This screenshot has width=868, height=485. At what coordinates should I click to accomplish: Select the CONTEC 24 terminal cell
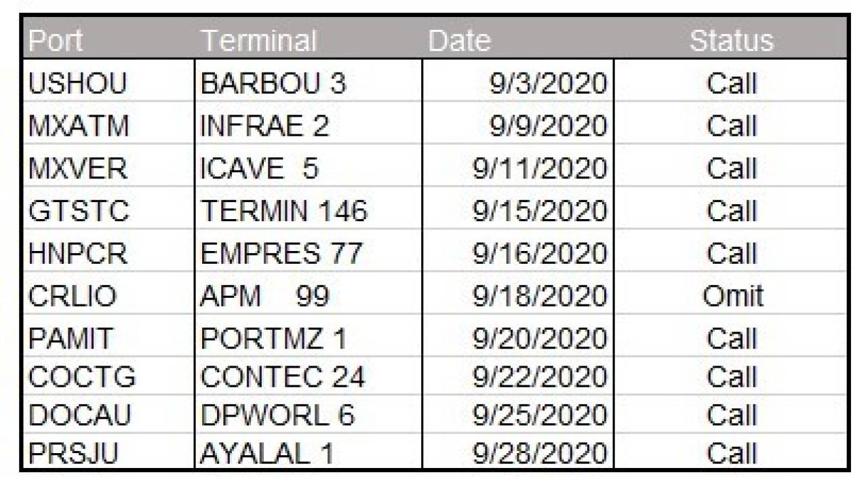click(x=309, y=376)
